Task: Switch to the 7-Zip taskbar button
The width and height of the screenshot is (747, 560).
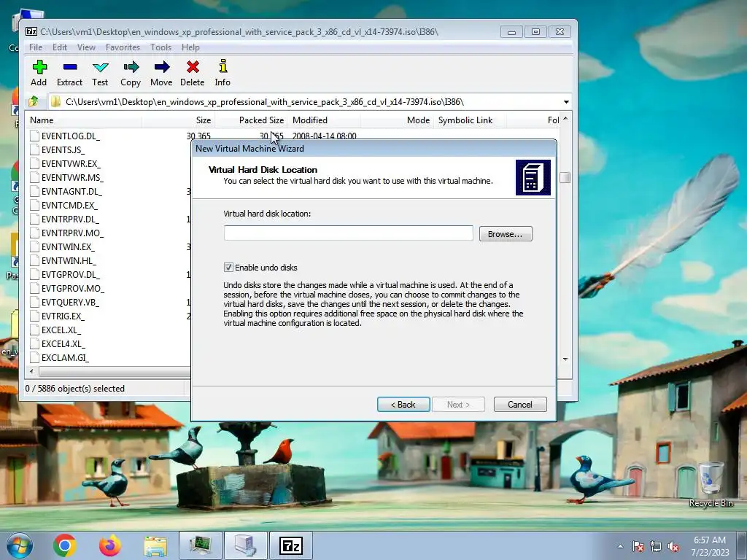Action: point(291,545)
